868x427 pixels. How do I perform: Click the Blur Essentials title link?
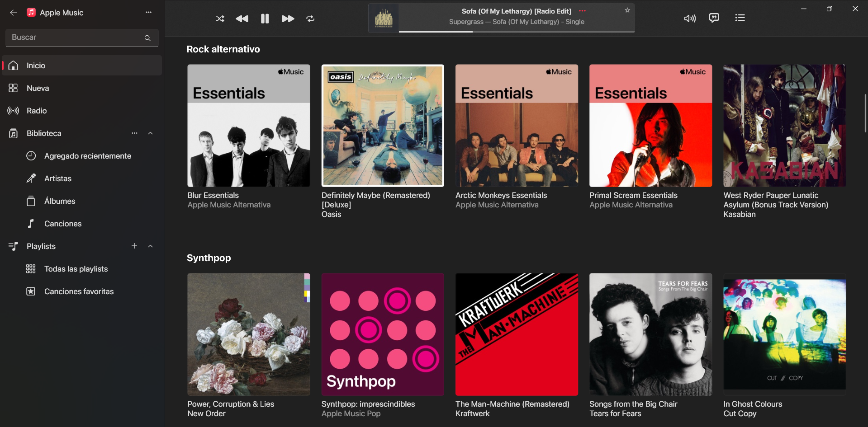[x=213, y=195]
